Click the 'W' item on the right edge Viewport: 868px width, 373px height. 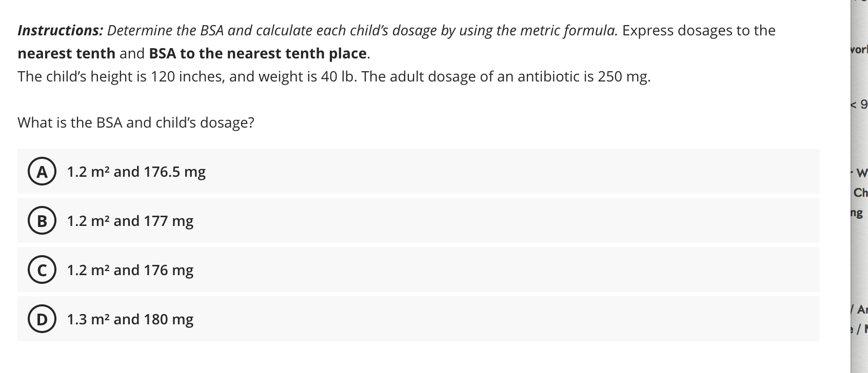(x=864, y=173)
